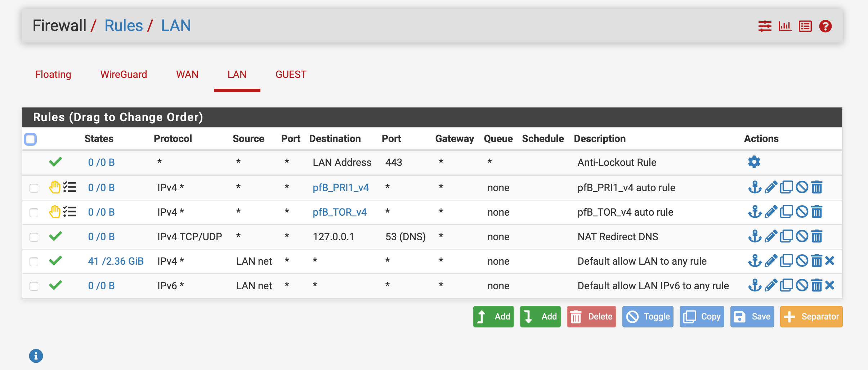Open the advanced filter sliders icon
This screenshot has width=868, height=370.
pyautogui.click(x=766, y=26)
